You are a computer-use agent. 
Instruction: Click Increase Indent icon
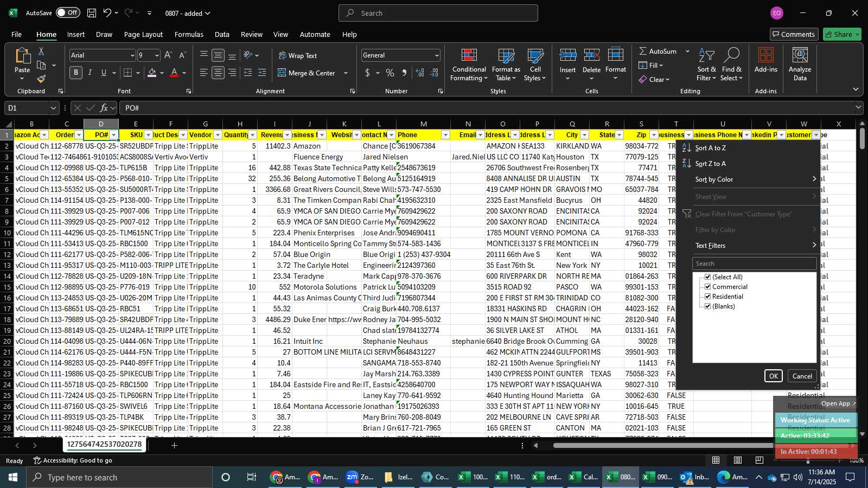262,73
